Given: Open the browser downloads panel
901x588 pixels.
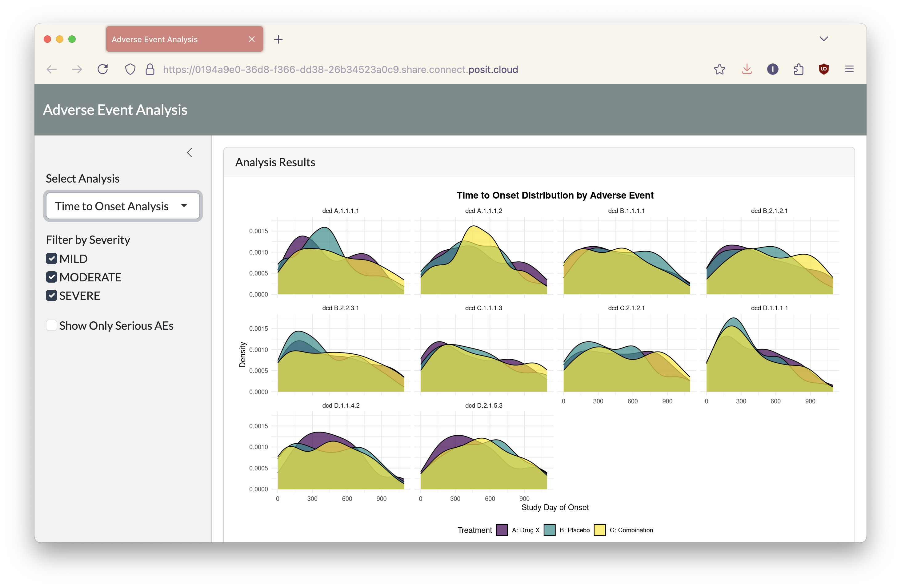Looking at the screenshot, I should (747, 69).
